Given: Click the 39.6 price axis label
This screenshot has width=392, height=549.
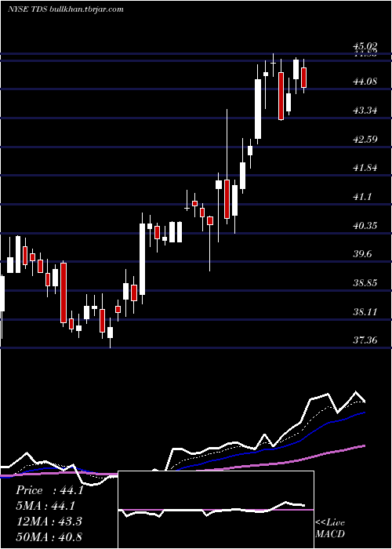Looking at the screenshot, I should coord(362,254).
